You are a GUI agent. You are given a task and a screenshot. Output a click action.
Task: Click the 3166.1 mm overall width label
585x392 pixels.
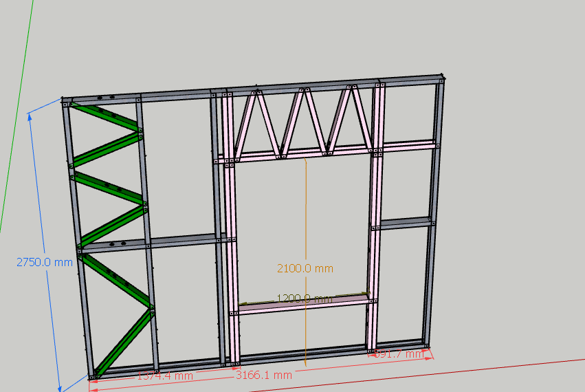[x=263, y=375]
